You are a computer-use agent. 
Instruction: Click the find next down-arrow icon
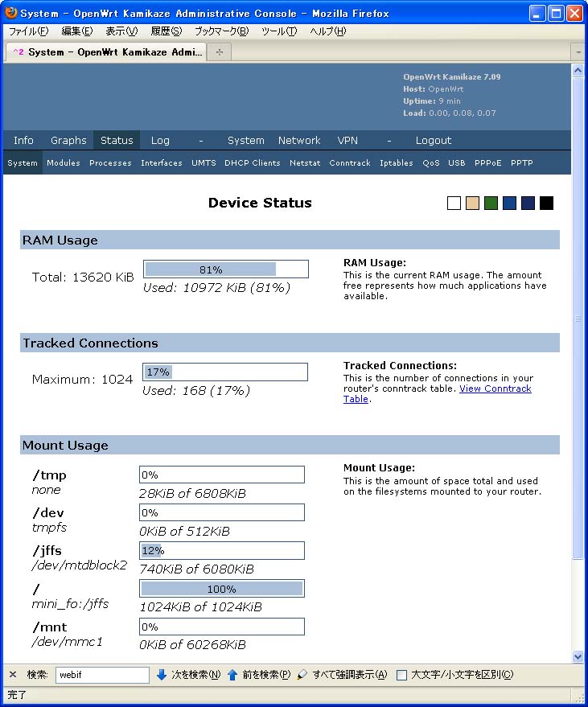[162, 675]
